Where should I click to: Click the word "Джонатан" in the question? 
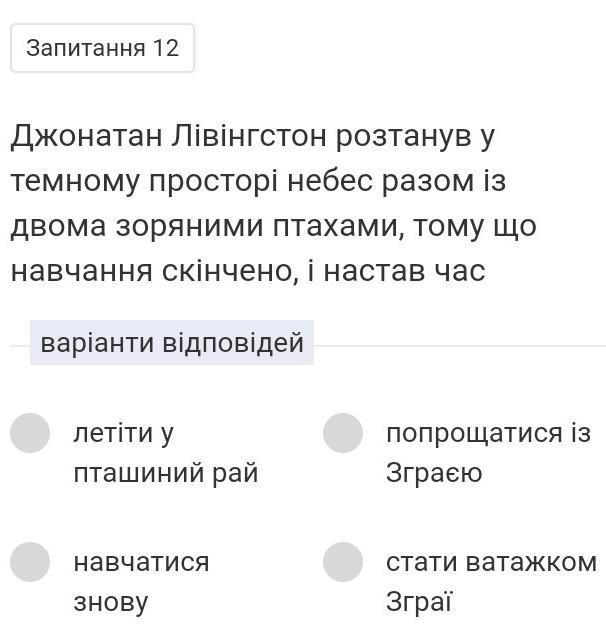[86, 136]
